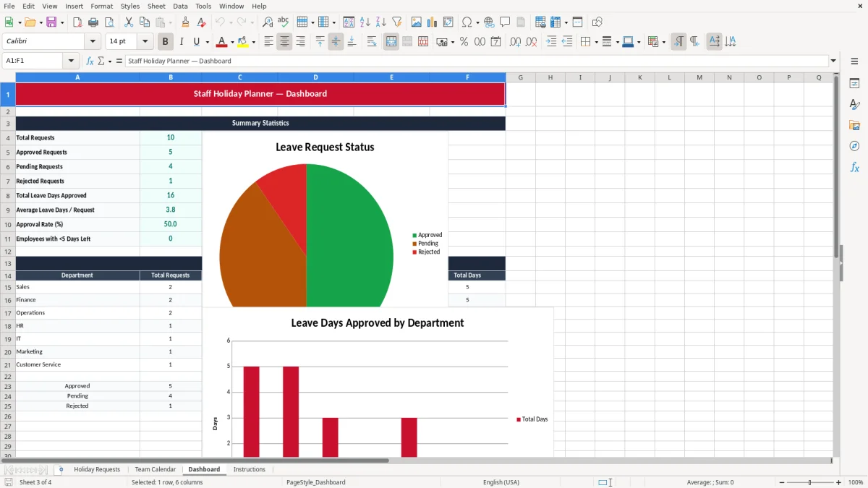
Task: Expand the formula bar
Action: pyautogui.click(x=833, y=61)
